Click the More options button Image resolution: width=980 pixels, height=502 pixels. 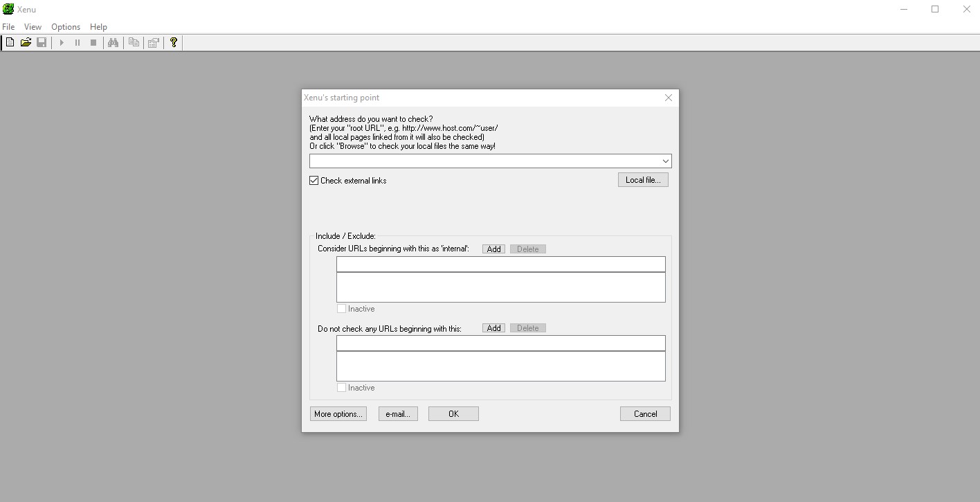(338, 413)
